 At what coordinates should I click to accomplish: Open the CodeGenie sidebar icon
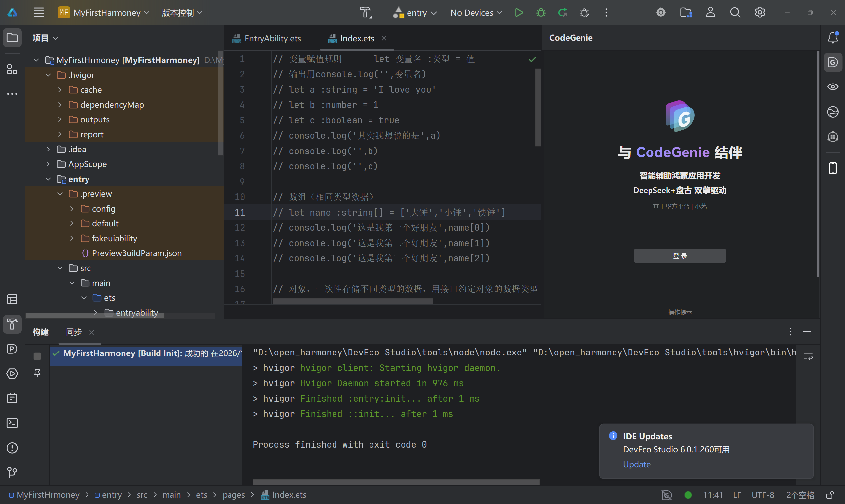pos(832,62)
